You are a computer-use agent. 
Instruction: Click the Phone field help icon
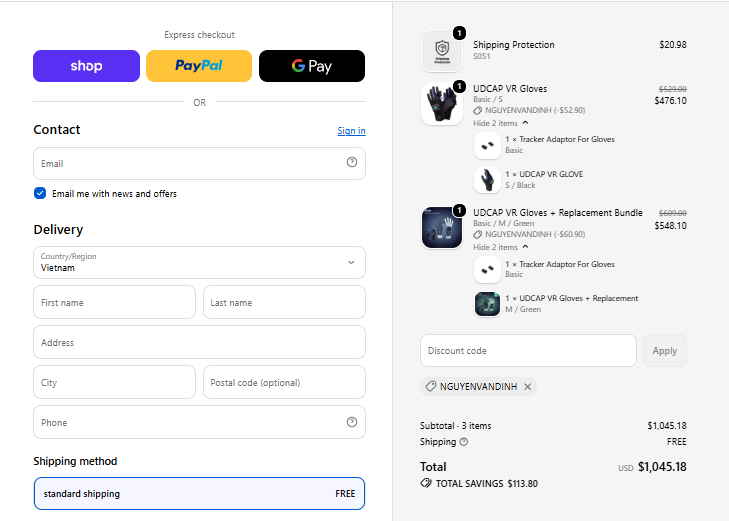(352, 422)
